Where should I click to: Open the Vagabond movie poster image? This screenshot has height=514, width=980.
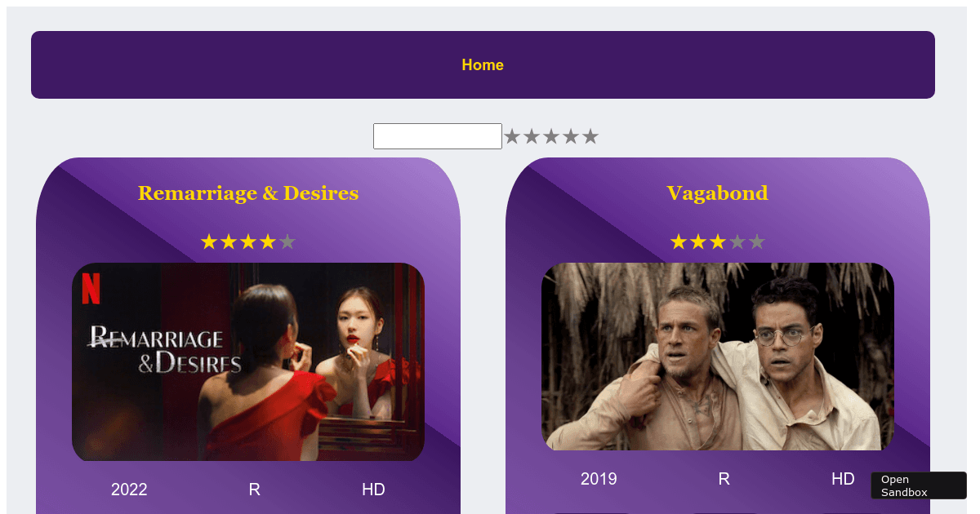(x=718, y=357)
